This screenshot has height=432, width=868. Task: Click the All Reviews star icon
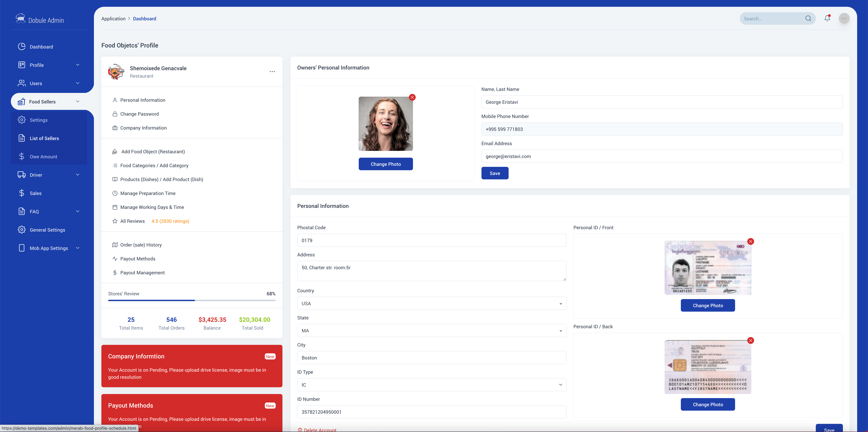[115, 221]
